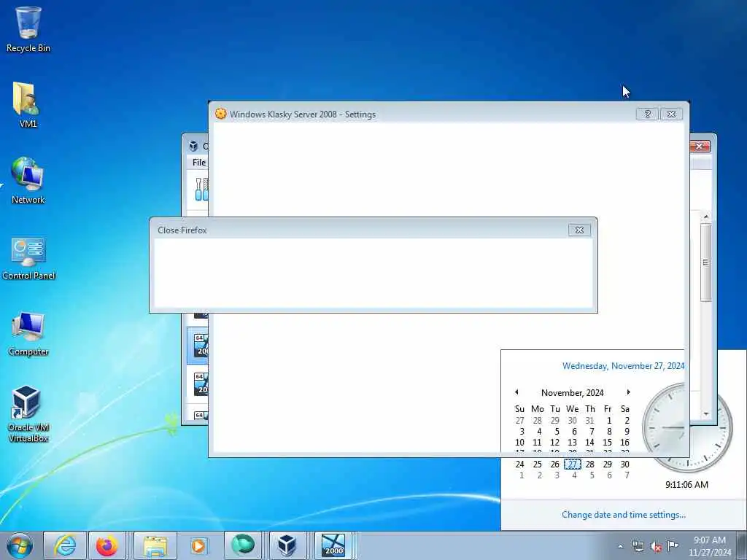Click the muted volume tray icon
747x560 pixels.
[x=656, y=547]
